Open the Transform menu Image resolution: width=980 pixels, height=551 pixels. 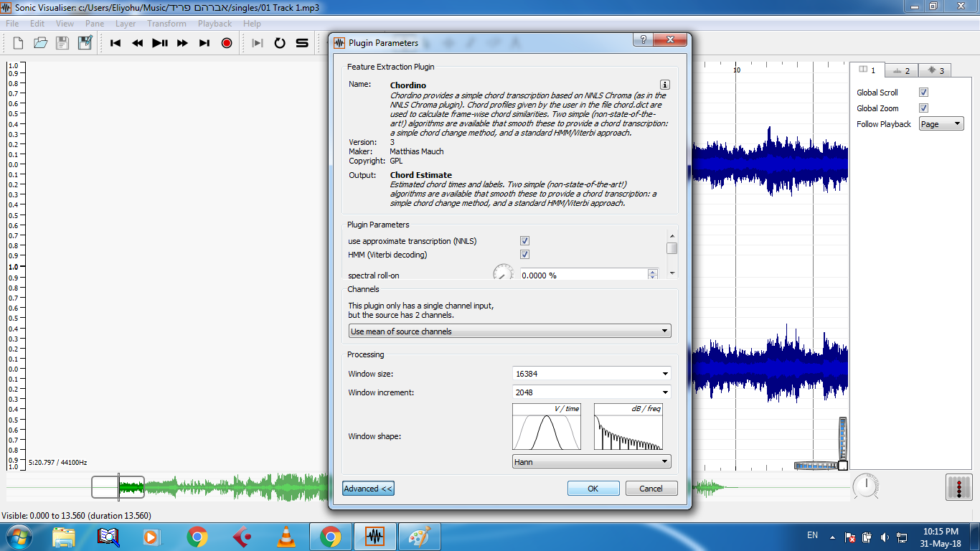(166, 24)
